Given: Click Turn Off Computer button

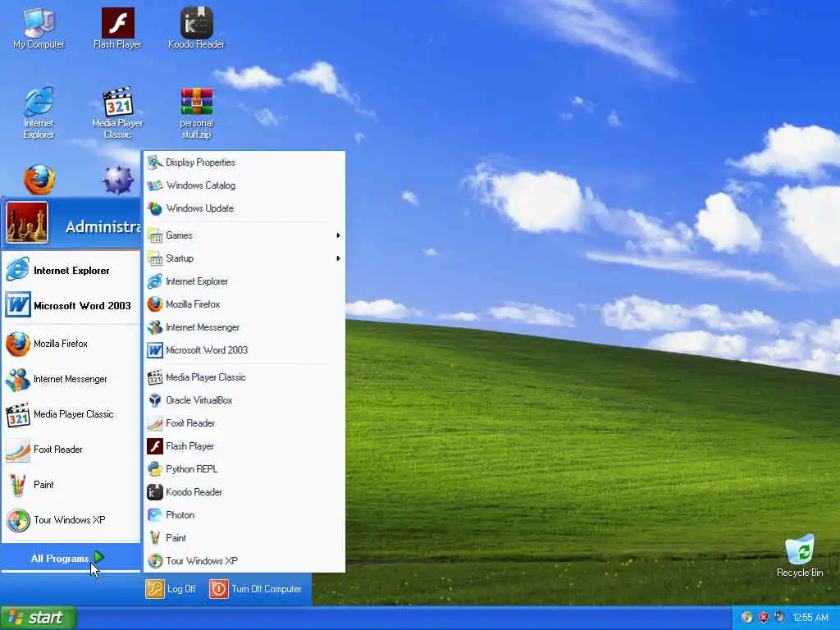Looking at the screenshot, I should [256, 589].
